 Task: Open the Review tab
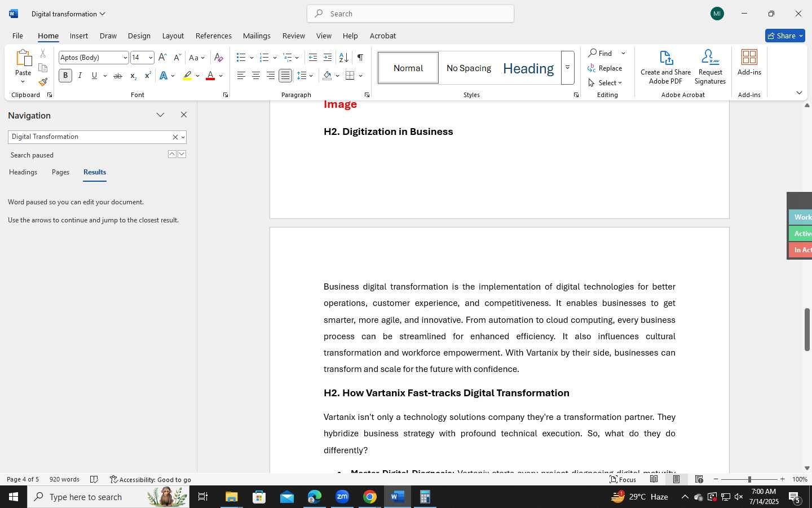[x=294, y=36]
